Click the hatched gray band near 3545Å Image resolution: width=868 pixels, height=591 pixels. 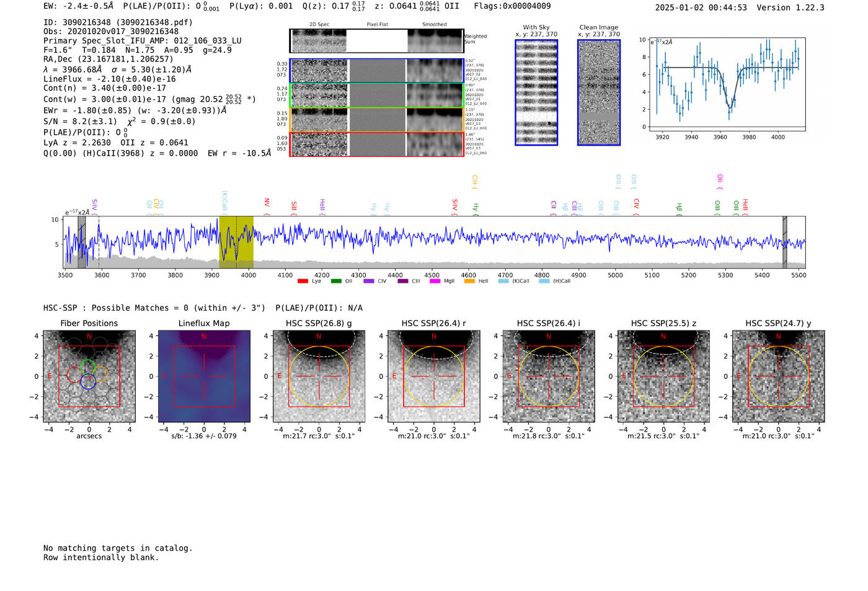(82, 242)
